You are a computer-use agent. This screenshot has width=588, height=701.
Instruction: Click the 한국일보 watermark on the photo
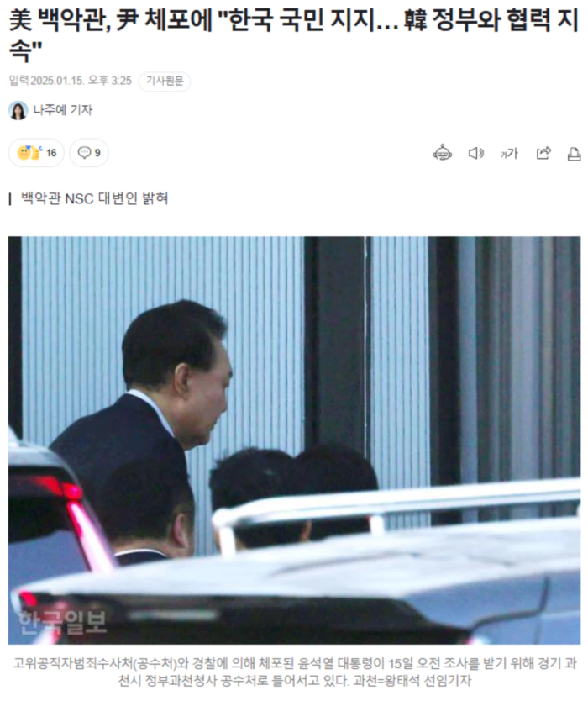(62, 623)
